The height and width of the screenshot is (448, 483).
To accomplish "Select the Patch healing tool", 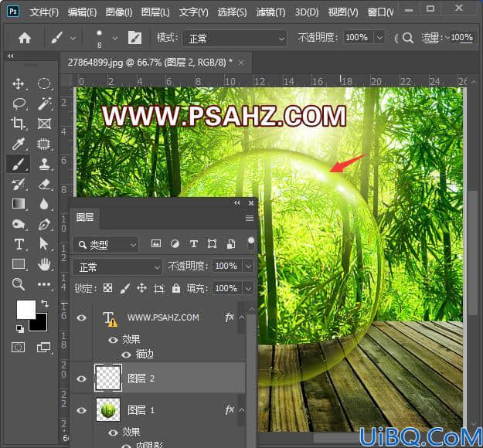I will [x=44, y=144].
